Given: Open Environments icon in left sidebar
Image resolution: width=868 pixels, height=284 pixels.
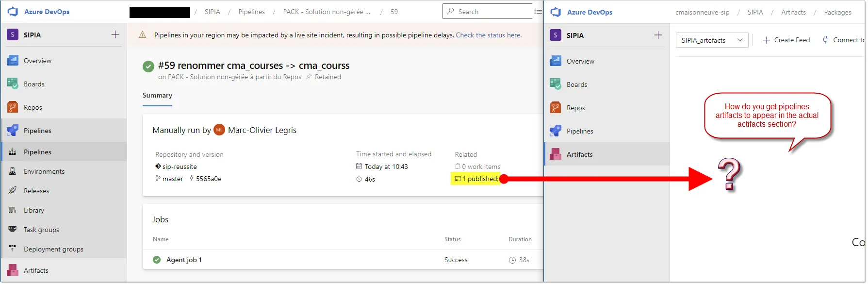Looking at the screenshot, I should click(13, 171).
